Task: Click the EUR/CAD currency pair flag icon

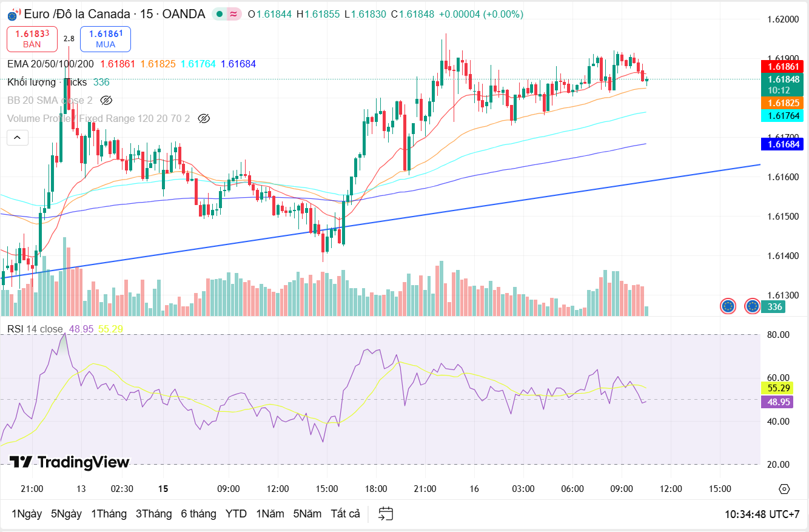Action: click(x=13, y=14)
